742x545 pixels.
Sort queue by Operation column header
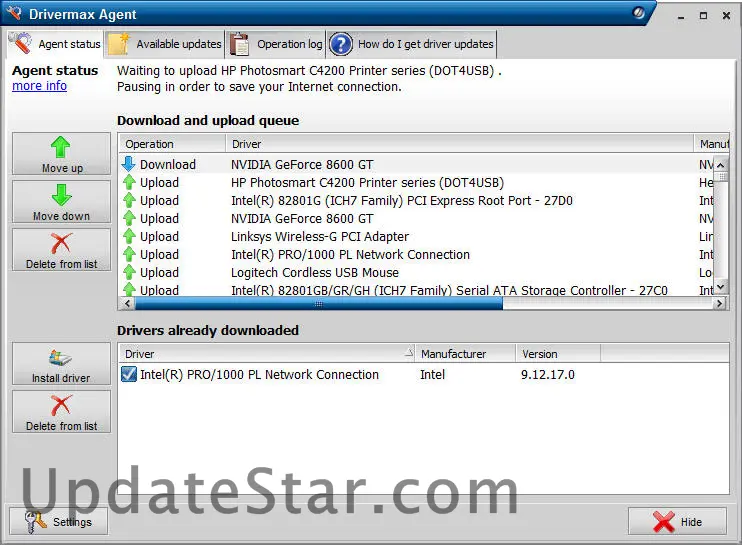(x=172, y=144)
